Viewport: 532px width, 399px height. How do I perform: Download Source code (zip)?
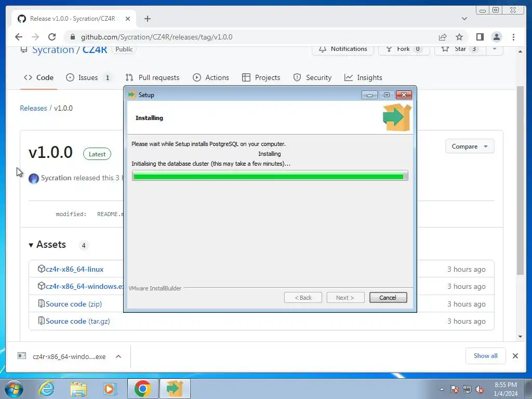tap(74, 303)
